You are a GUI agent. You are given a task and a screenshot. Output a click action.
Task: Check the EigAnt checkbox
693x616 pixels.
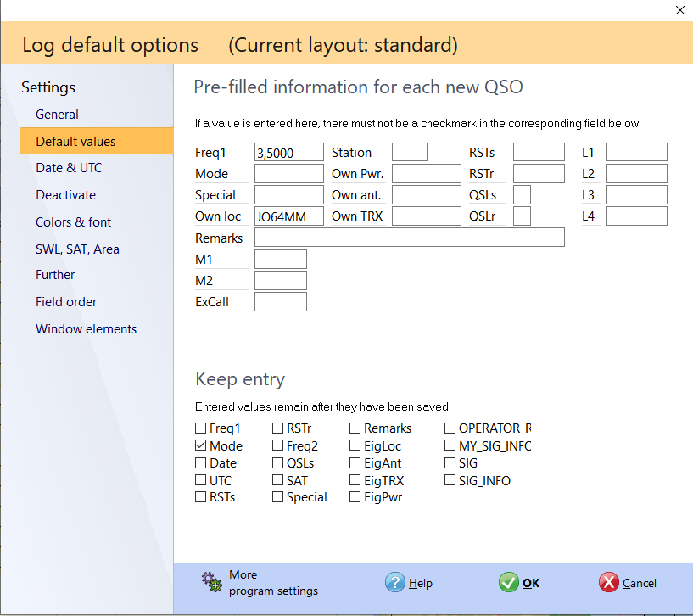click(x=355, y=463)
